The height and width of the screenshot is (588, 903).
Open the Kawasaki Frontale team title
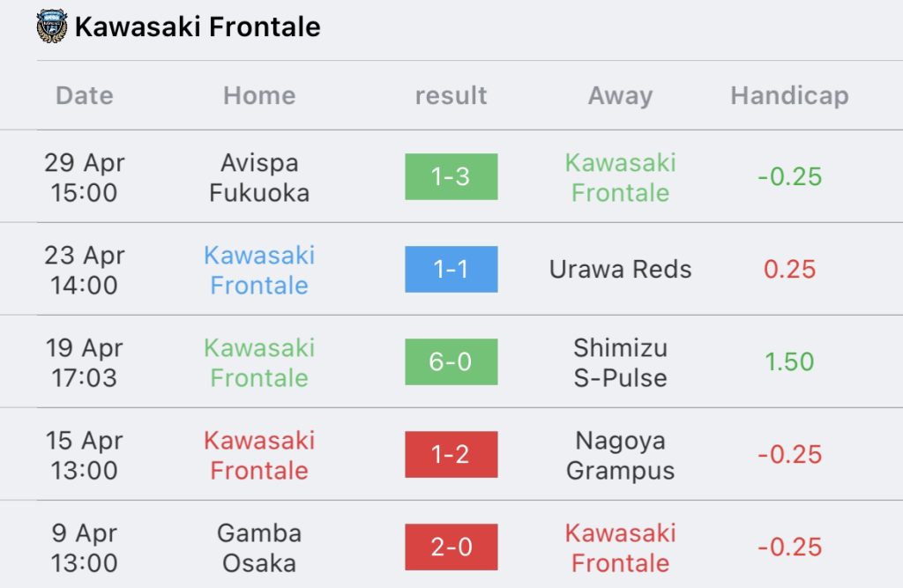(x=198, y=26)
